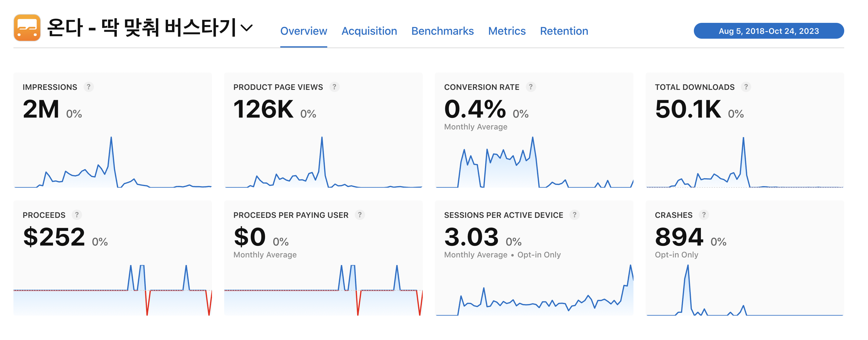Click the PROCEEDS PER PAYING USER title

tap(291, 215)
